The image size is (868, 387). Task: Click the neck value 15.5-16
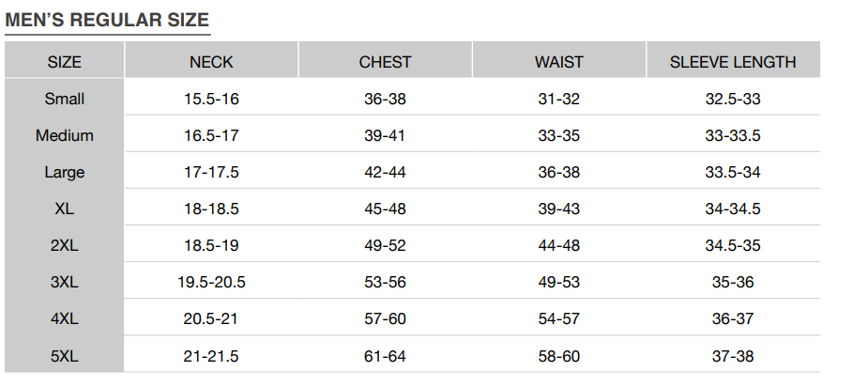click(x=211, y=100)
